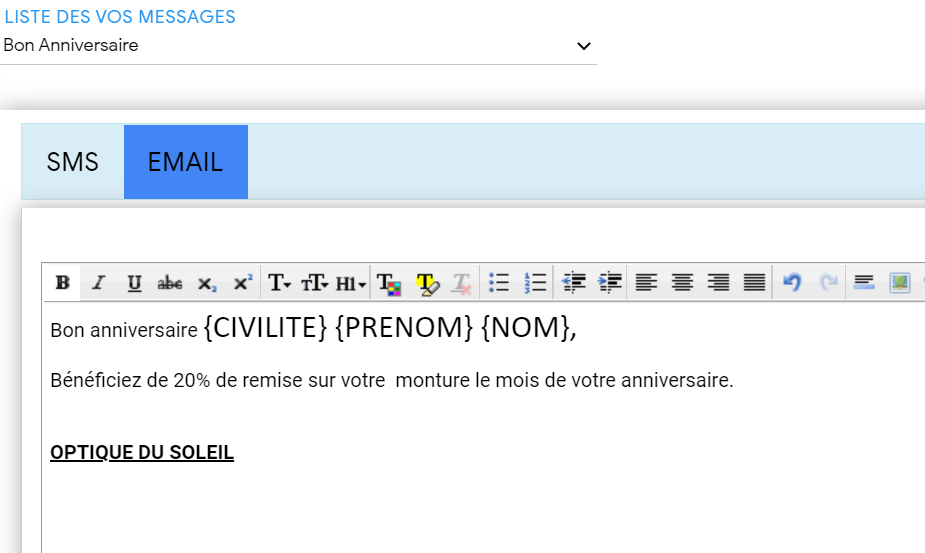925x553 pixels.
Task: Undo the last edit
Action: (x=792, y=283)
